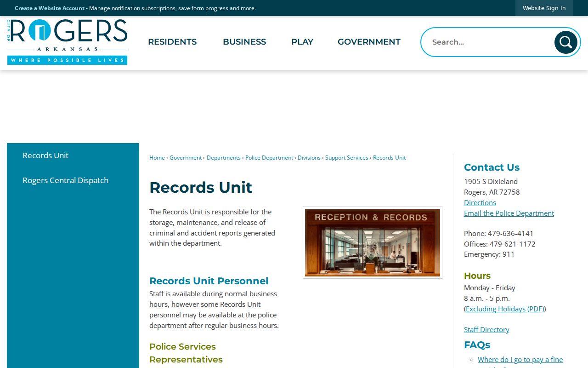Click Records Unit breadcrumb link
588x368 pixels.
[390, 158]
